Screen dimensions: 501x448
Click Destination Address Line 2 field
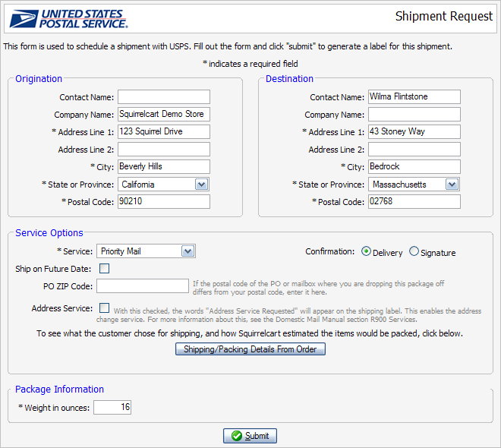click(414, 150)
